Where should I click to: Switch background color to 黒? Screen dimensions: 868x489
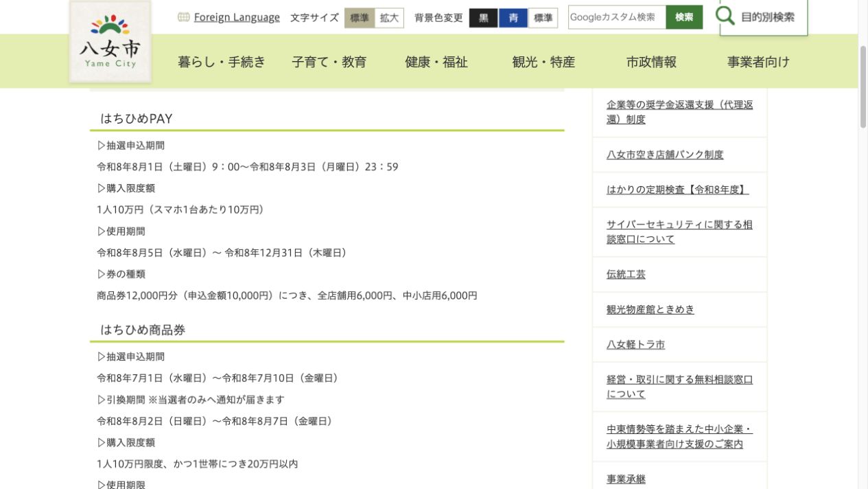point(483,18)
